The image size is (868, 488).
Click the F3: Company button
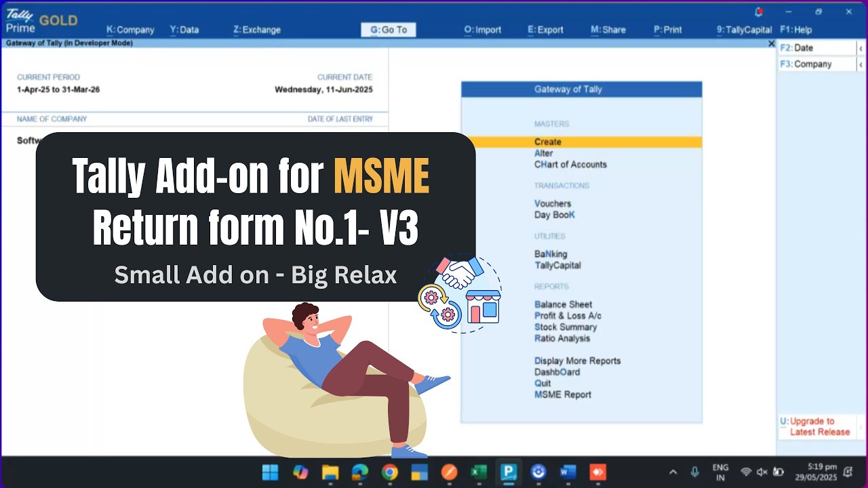tap(816, 64)
